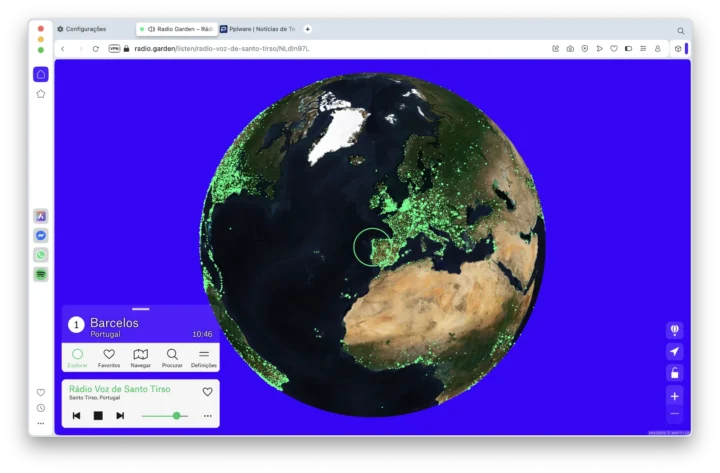Open the three-dot player options menu

pos(208,415)
